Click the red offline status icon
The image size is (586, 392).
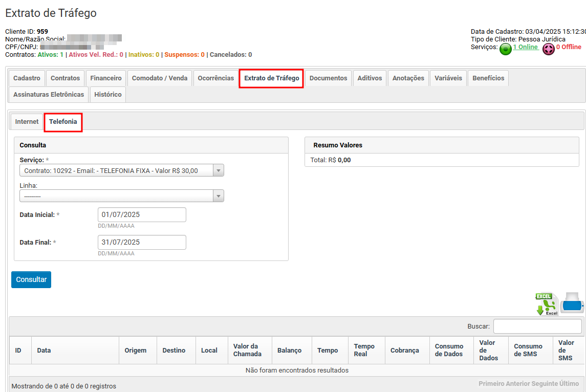(x=549, y=49)
